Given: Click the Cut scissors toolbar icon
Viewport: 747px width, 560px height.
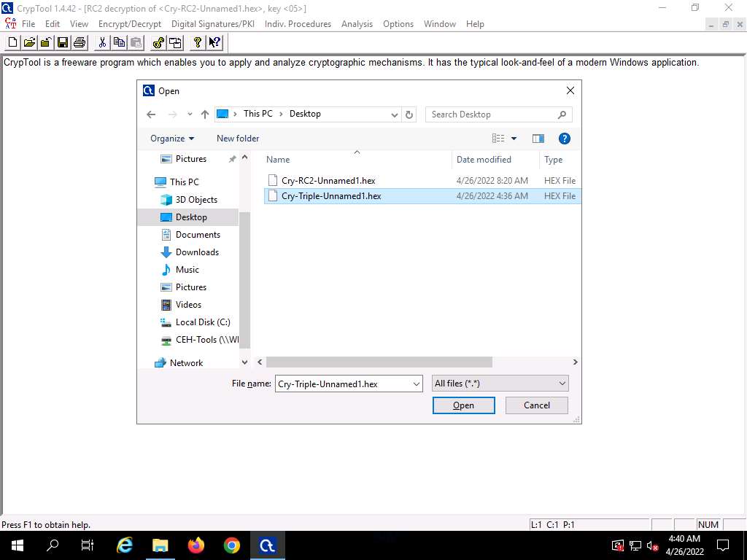Looking at the screenshot, I should (x=102, y=42).
